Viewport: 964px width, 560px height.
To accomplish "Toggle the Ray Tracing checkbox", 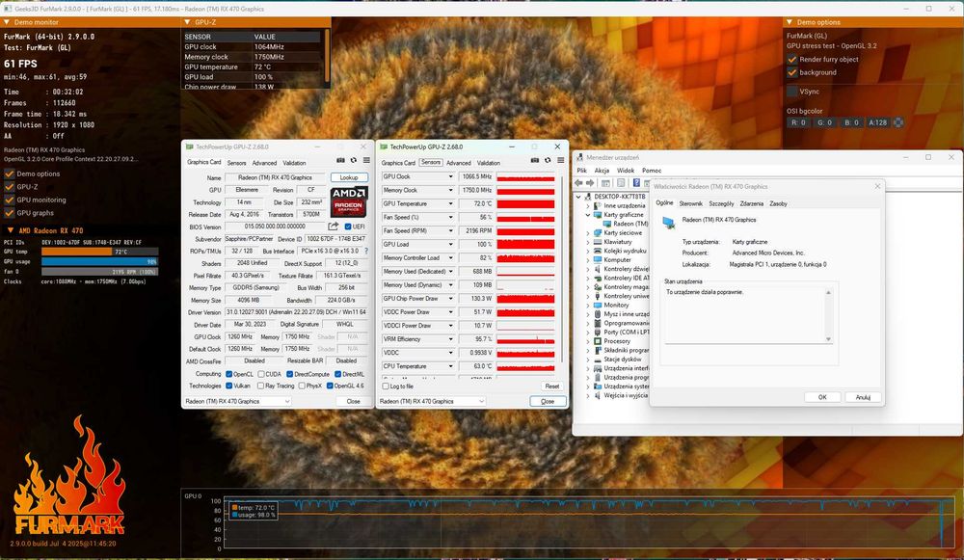I will (260, 387).
